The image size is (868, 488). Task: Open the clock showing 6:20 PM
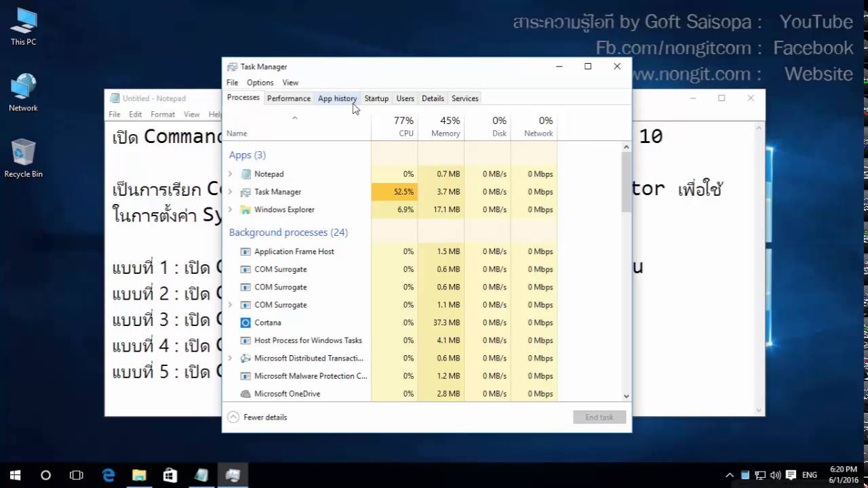pyautogui.click(x=843, y=475)
